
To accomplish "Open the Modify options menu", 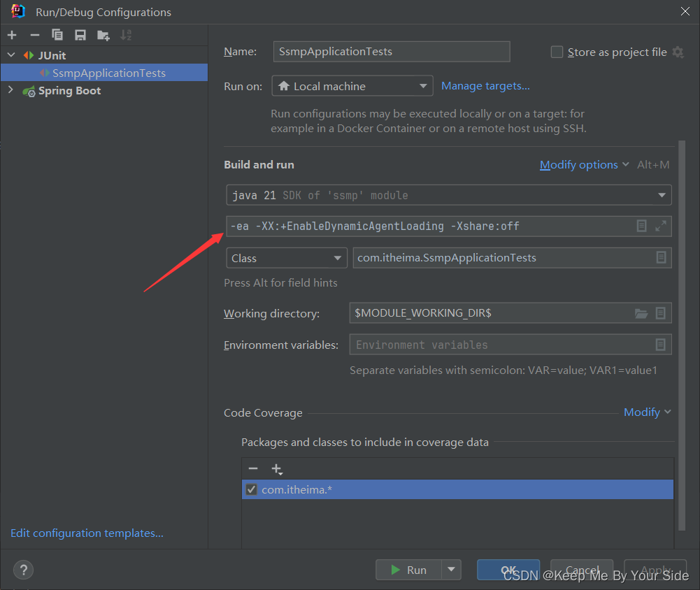I will pos(578,164).
